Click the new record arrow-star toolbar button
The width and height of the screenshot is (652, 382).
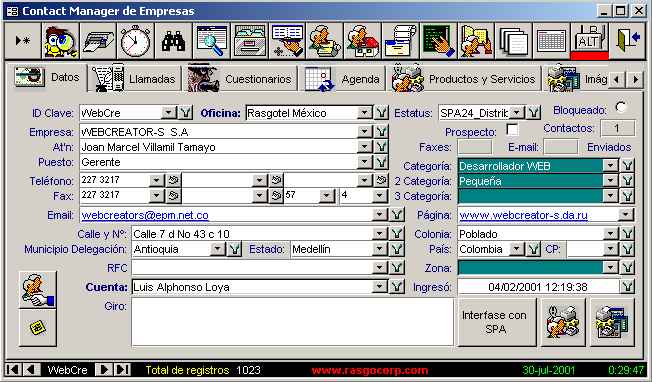coord(23,41)
